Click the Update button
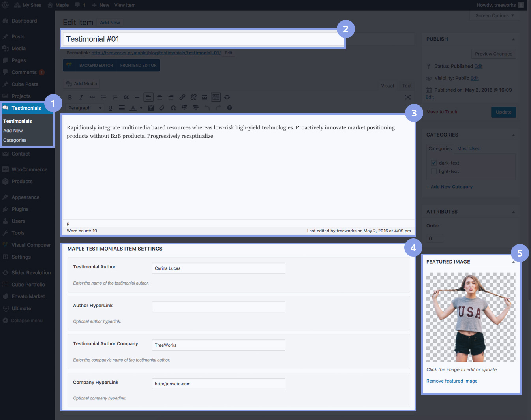This screenshot has height=420, width=531. pos(503,112)
